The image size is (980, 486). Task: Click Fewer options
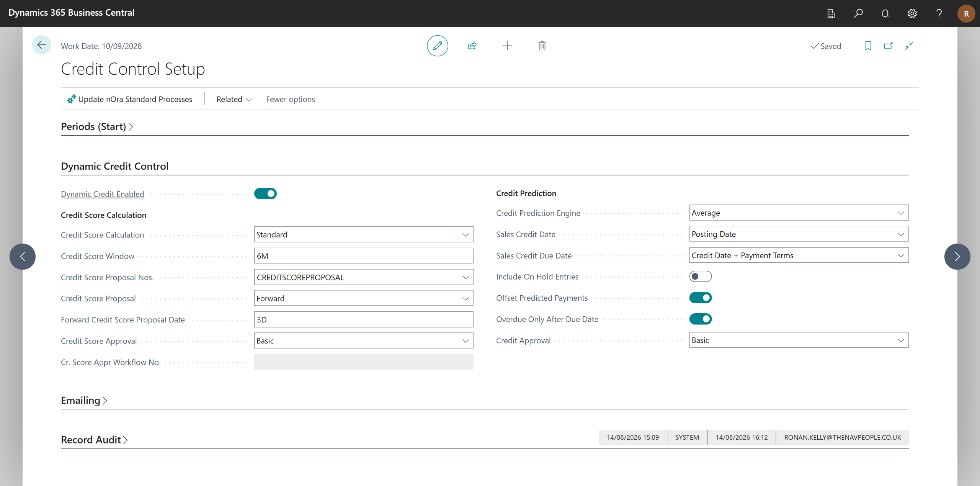coord(291,99)
